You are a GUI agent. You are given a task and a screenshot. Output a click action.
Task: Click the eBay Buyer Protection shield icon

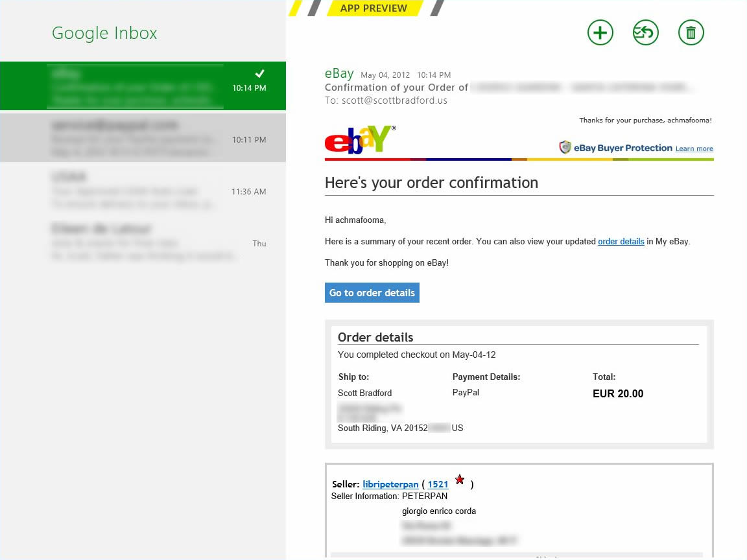[565, 148]
